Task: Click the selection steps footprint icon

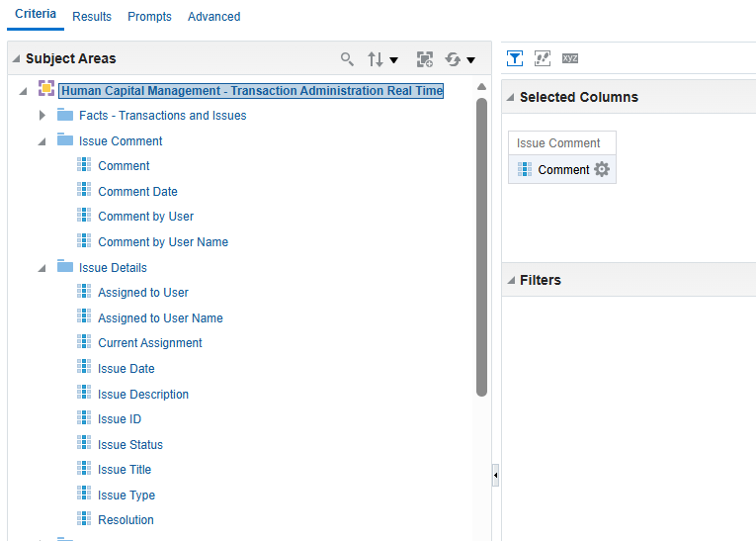Action: tap(543, 58)
